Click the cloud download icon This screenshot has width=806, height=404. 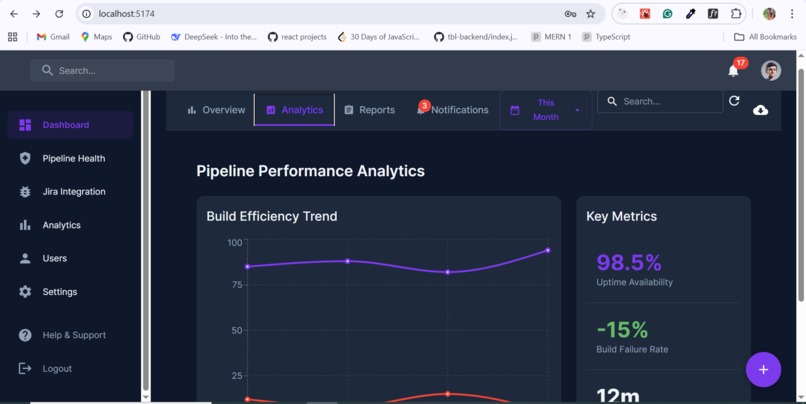(760, 110)
